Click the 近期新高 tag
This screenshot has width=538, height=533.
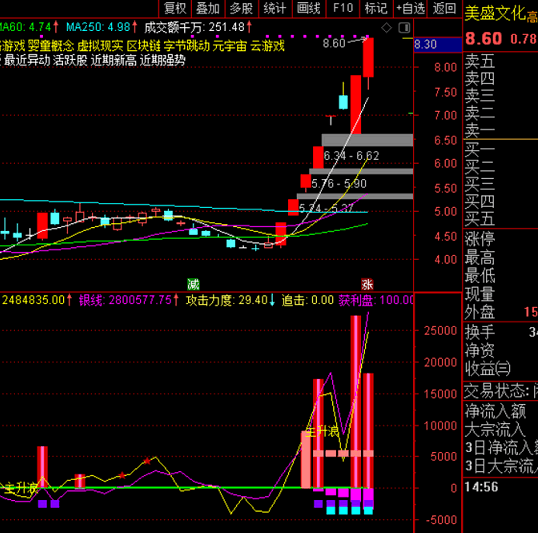[x=114, y=60]
